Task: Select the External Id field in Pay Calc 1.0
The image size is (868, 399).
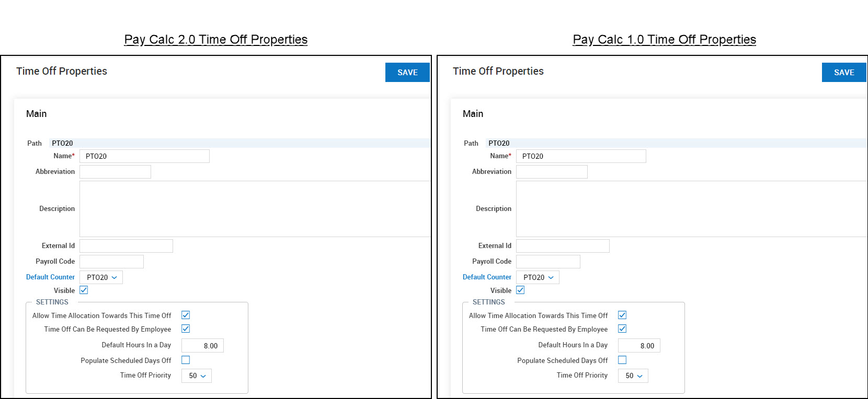Action: [563, 246]
